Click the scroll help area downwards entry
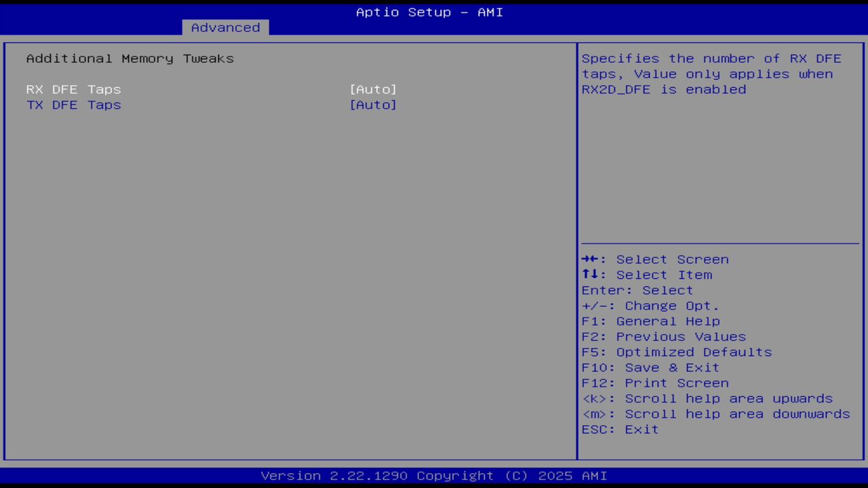The image size is (868, 488). [715, 413]
